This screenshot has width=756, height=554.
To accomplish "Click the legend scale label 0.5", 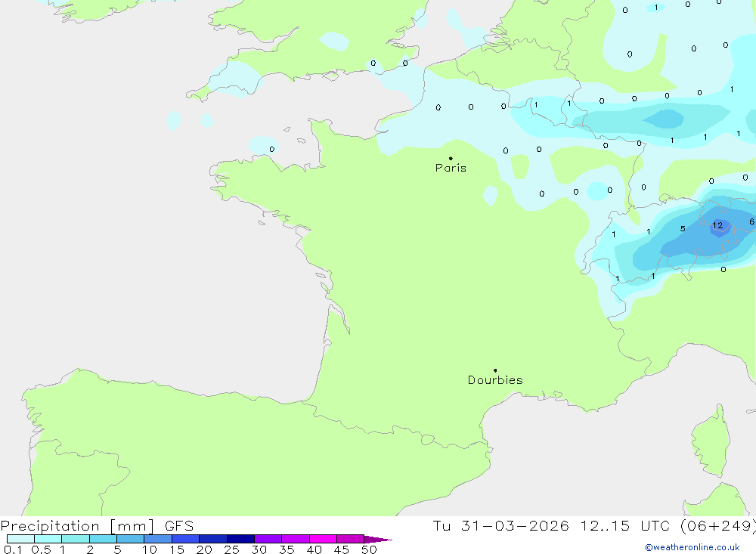I will coord(41,549).
